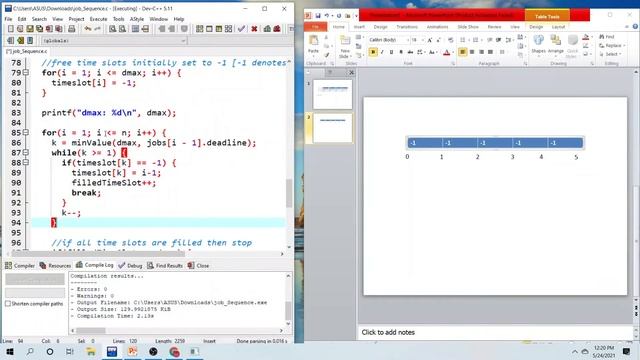This screenshot has width=640, height=360.
Task: Switch to Compiler tab in bottom panel
Action: [x=20, y=266]
